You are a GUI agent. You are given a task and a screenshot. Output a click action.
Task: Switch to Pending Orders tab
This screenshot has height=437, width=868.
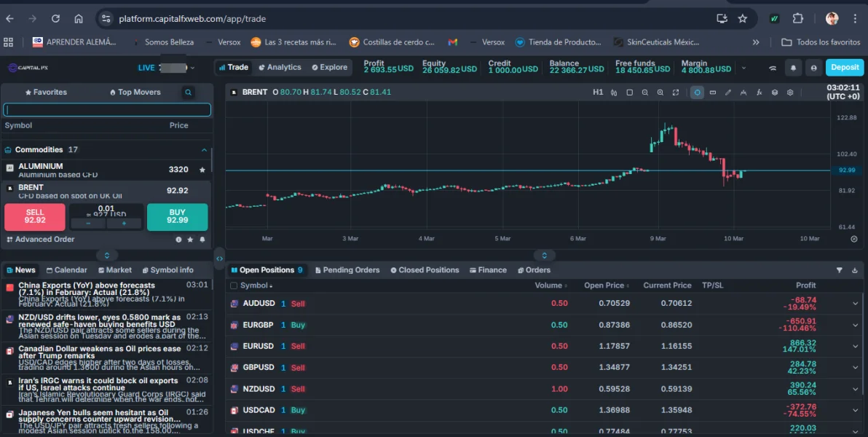pos(347,270)
